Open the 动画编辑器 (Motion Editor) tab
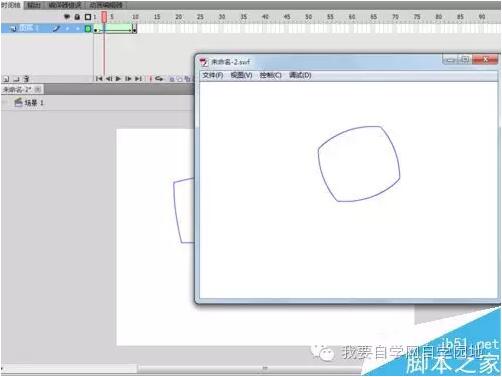Image resolution: width=502 pixels, height=377 pixels. 106,5
